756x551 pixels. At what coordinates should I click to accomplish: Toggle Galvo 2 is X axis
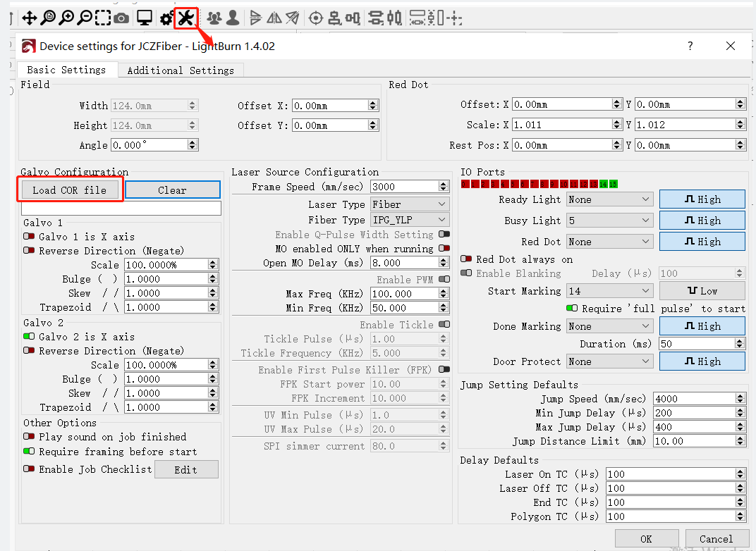pos(29,336)
